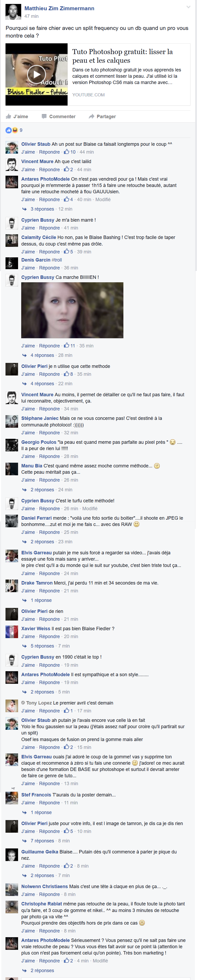Expand 5 réponses under Xavier Weiss's comment
197x980 pixels.
click(x=42, y=646)
